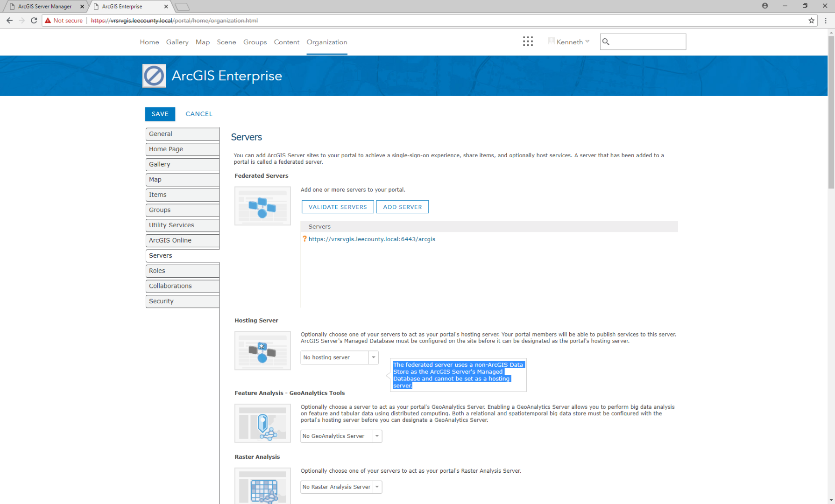Click the browser address bar URL

pyautogui.click(x=174, y=21)
